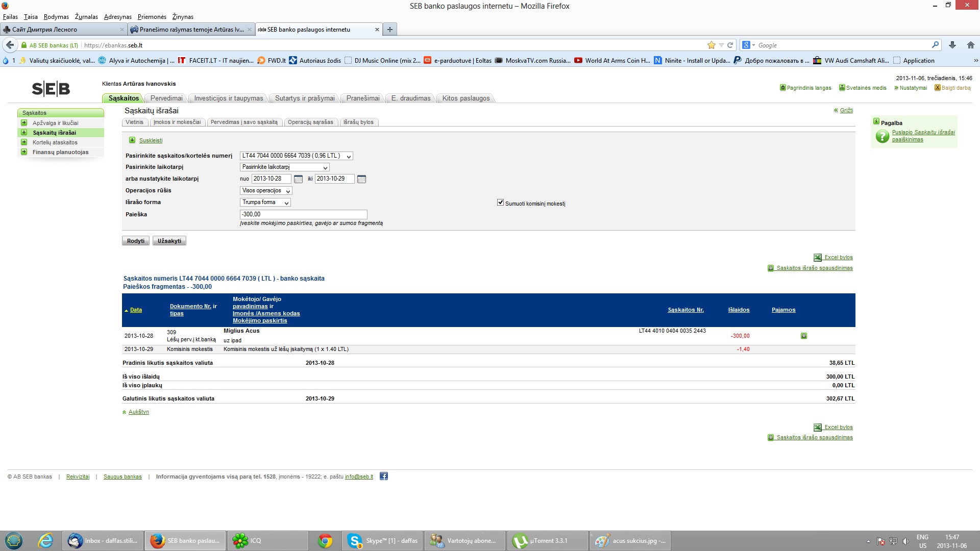980x551 pixels.
Task: Open the Kitos paslaugos tab
Action: (466, 98)
